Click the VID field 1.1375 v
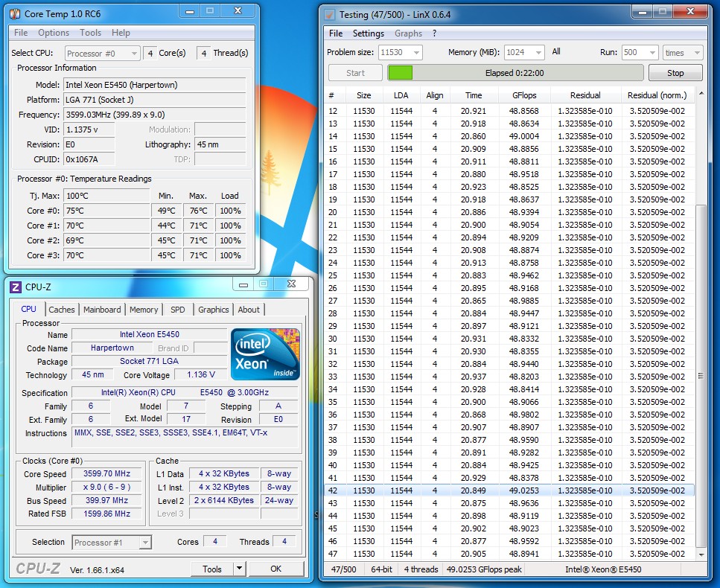This screenshot has height=588, width=720. pos(89,130)
